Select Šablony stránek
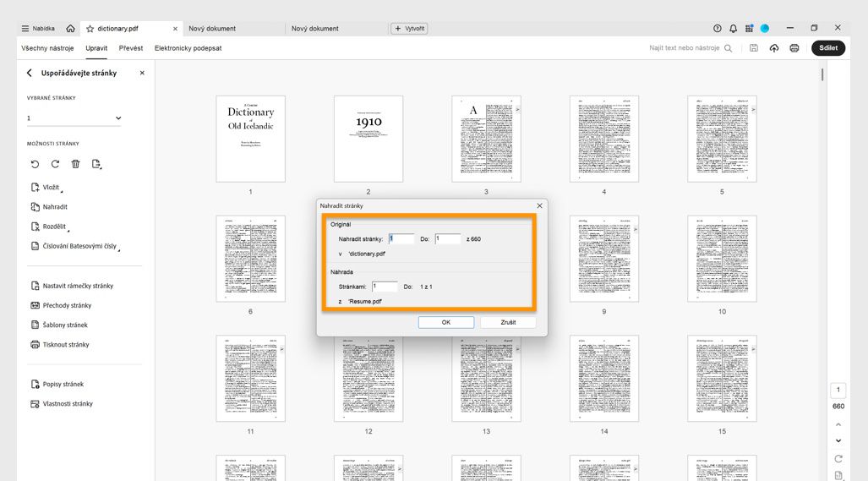The height and width of the screenshot is (481, 868). pos(59,325)
